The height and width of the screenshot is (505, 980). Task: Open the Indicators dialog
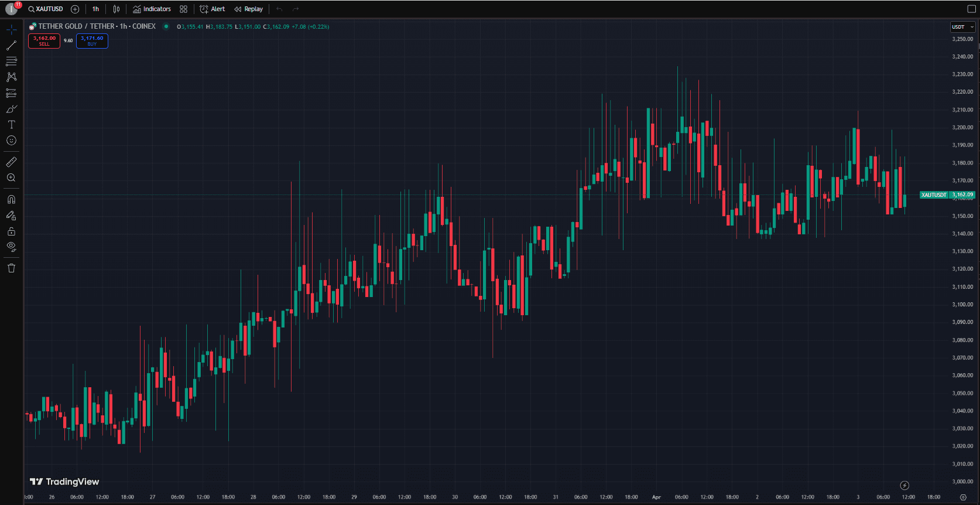point(152,9)
